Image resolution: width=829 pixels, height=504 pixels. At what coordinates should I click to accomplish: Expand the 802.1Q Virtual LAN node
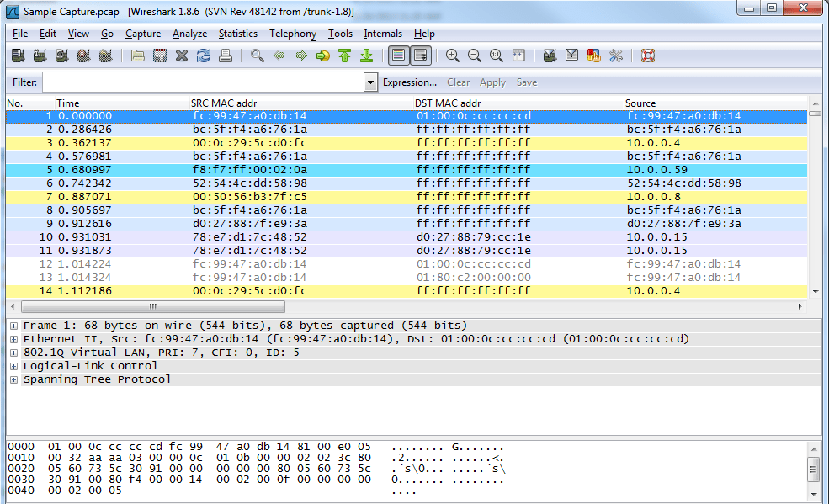(x=13, y=353)
